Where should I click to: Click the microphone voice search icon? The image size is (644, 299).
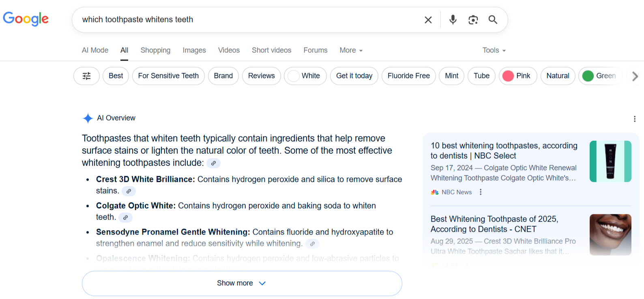coord(453,19)
